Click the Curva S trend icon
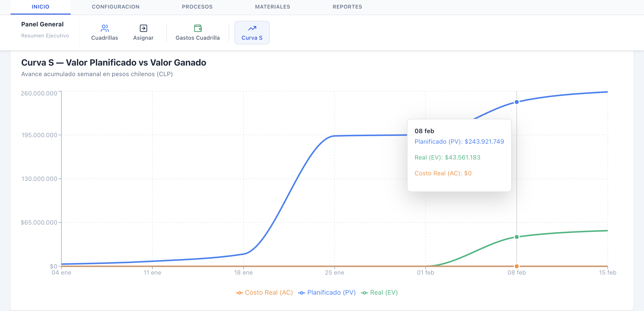 tap(252, 28)
